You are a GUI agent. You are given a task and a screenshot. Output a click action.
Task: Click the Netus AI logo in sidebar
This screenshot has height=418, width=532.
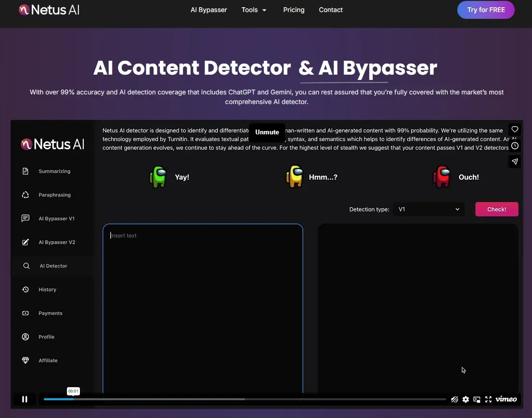52,144
